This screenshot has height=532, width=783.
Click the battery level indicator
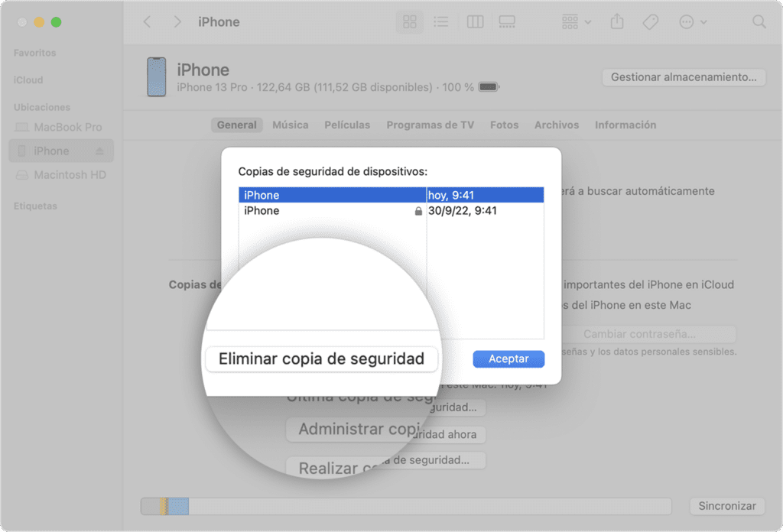[x=489, y=87]
